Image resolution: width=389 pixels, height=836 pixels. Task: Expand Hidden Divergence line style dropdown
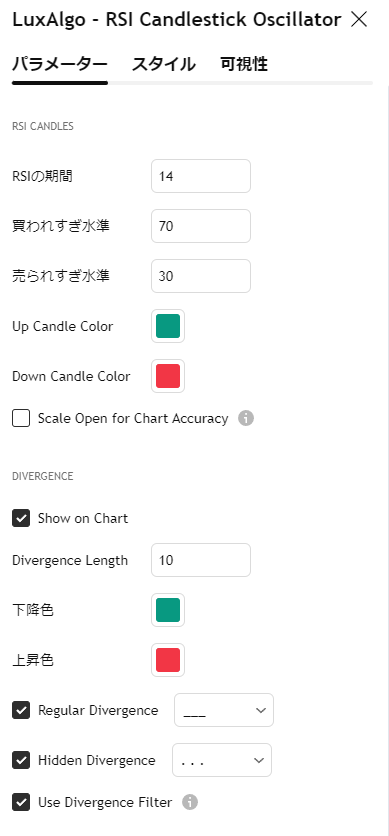pyautogui.click(x=222, y=760)
